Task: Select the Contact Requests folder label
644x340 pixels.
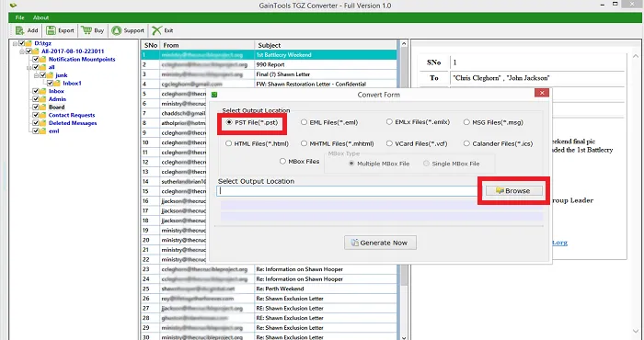Action: (x=72, y=115)
